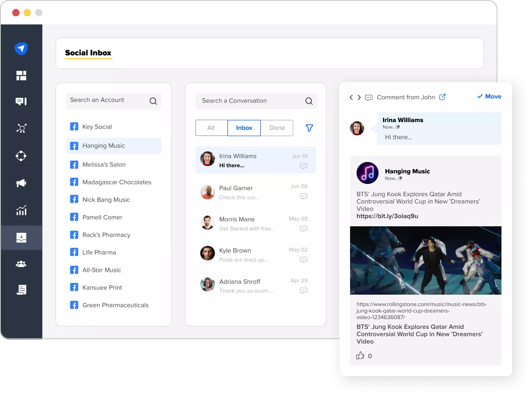
Task: Open the analytics chart icon in sidebar
Action: tap(21, 210)
